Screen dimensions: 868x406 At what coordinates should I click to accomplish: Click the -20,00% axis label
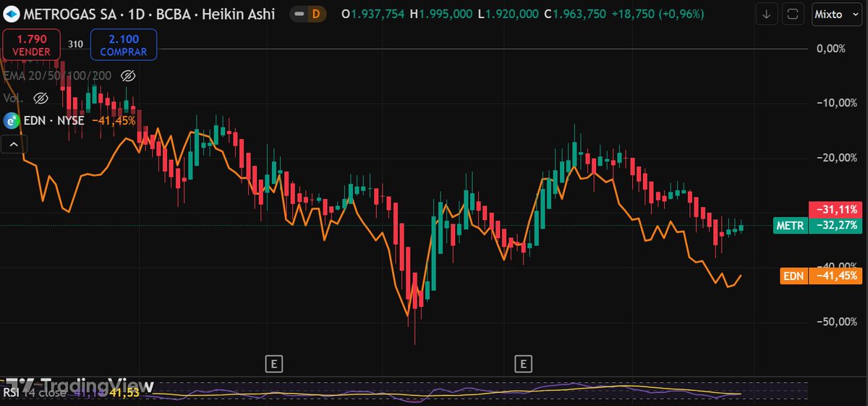point(837,158)
